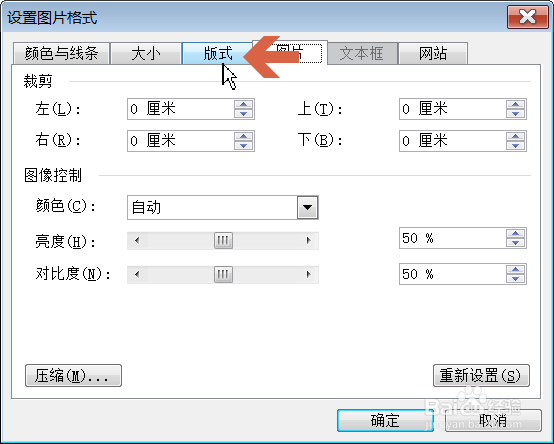Increase the top crop value spinner
The height and width of the screenshot is (444, 554).
click(x=515, y=105)
